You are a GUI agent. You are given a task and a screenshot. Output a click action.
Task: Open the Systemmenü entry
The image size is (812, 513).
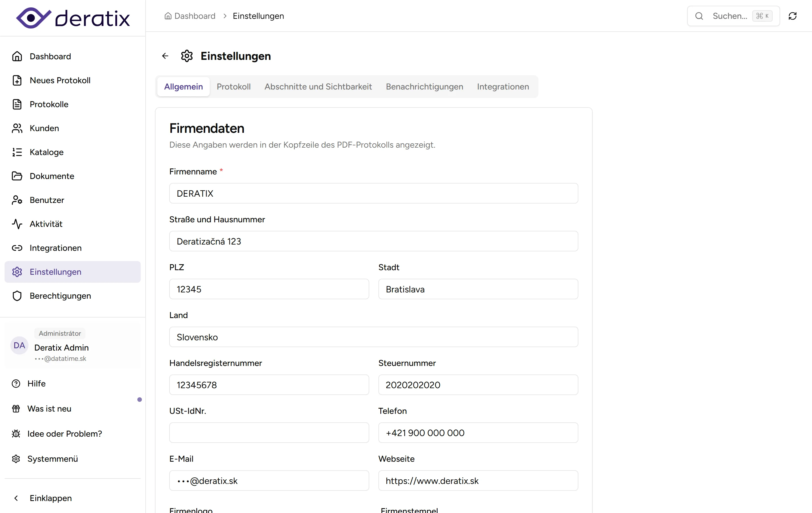pyautogui.click(x=53, y=459)
